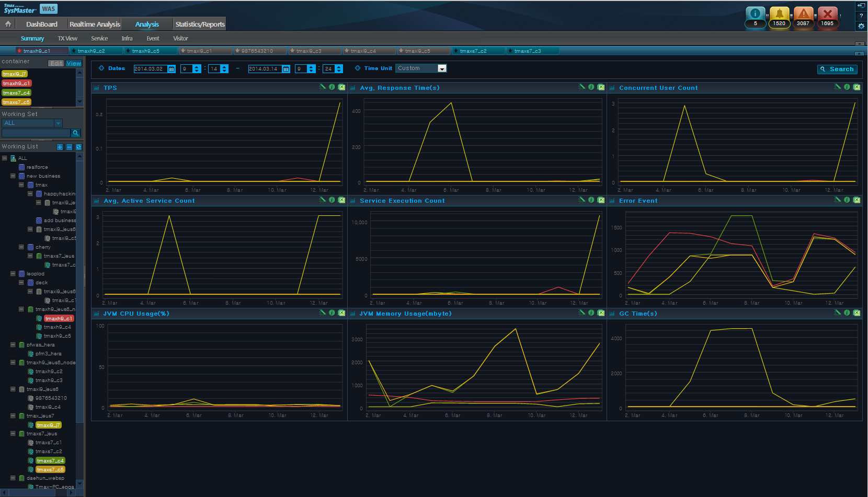The width and height of the screenshot is (868, 497).
Task: Export the Error Event chart to Excel
Action: coord(856,200)
